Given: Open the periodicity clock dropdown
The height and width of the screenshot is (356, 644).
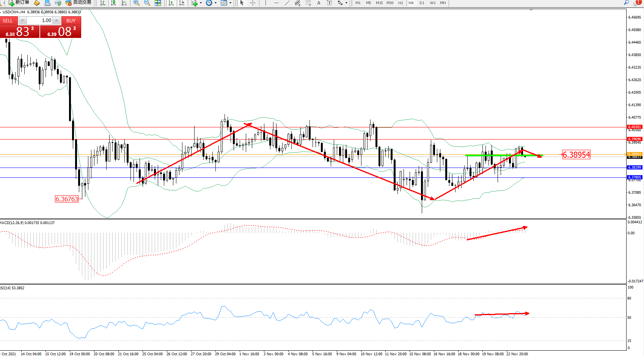Looking at the screenshot, I should [211, 3].
